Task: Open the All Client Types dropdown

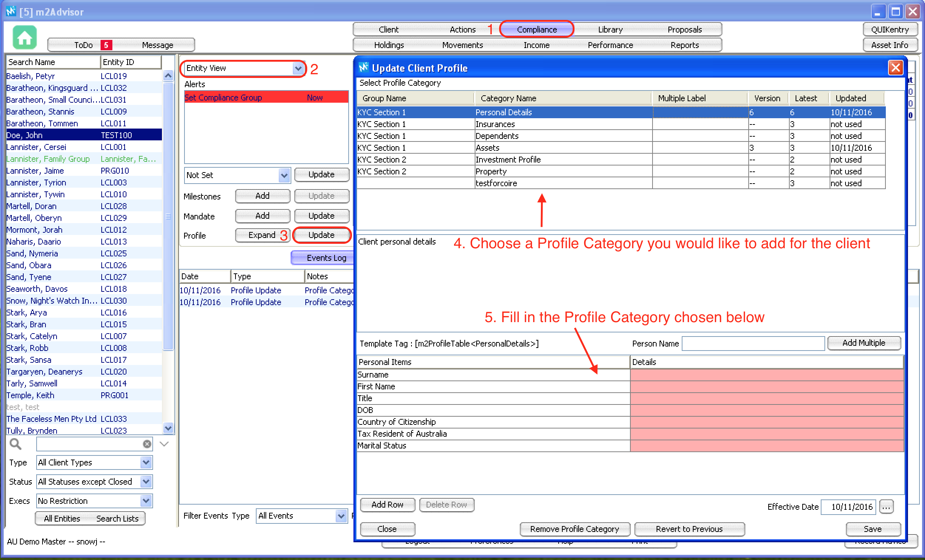Action: pyautogui.click(x=146, y=462)
